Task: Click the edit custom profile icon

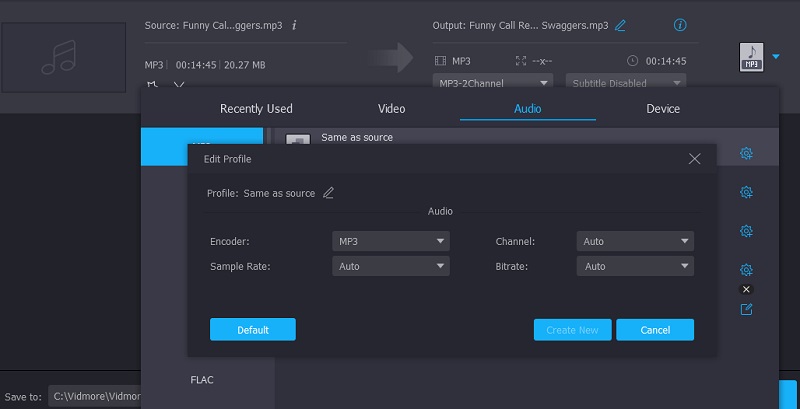Action: pyautogui.click(x=746, y=310)
